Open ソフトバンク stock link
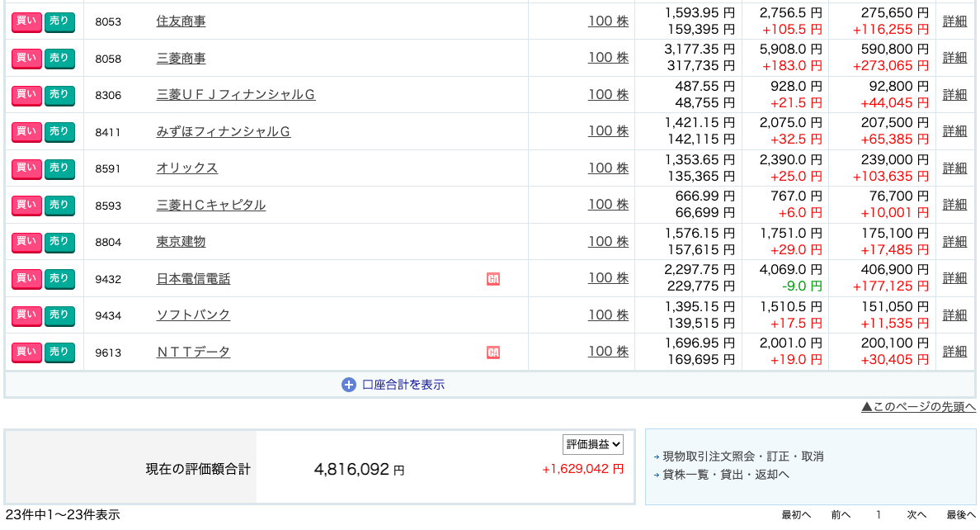This screenshot has height=530, width=980. point(193,315)
